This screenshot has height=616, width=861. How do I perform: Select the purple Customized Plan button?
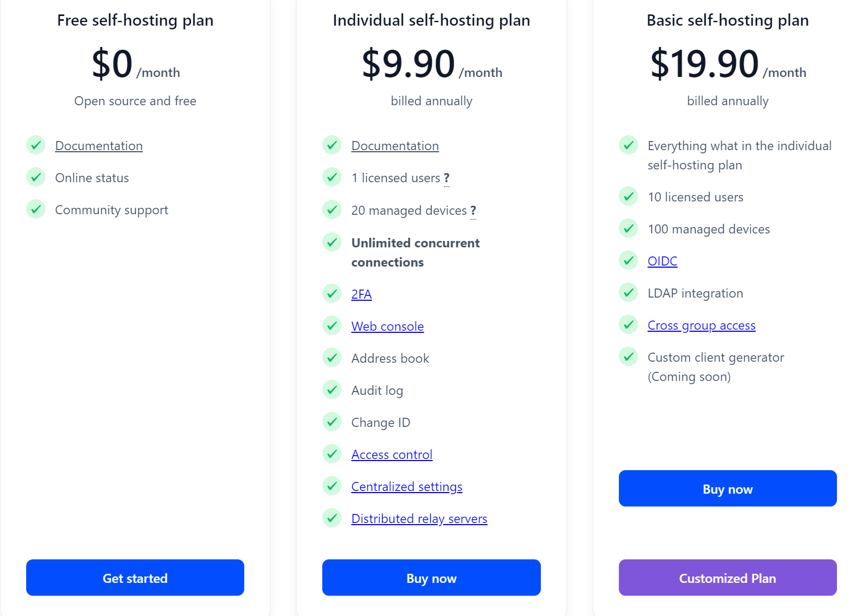pos(727,578)
